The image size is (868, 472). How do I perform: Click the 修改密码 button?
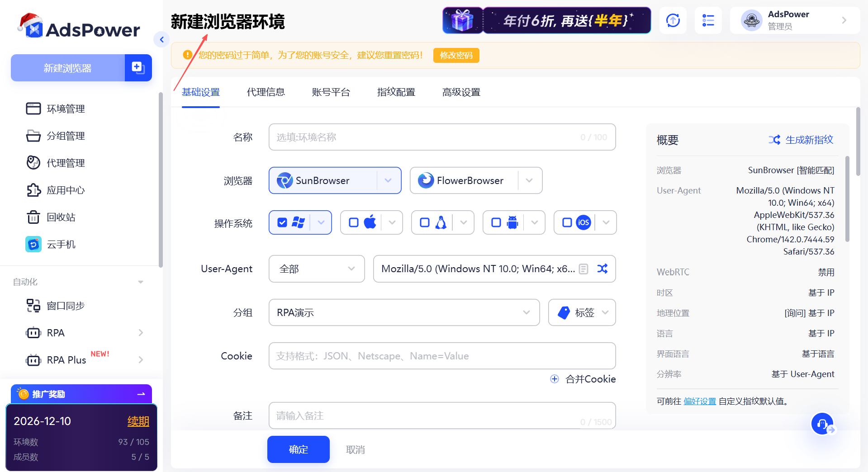point(456,55)
